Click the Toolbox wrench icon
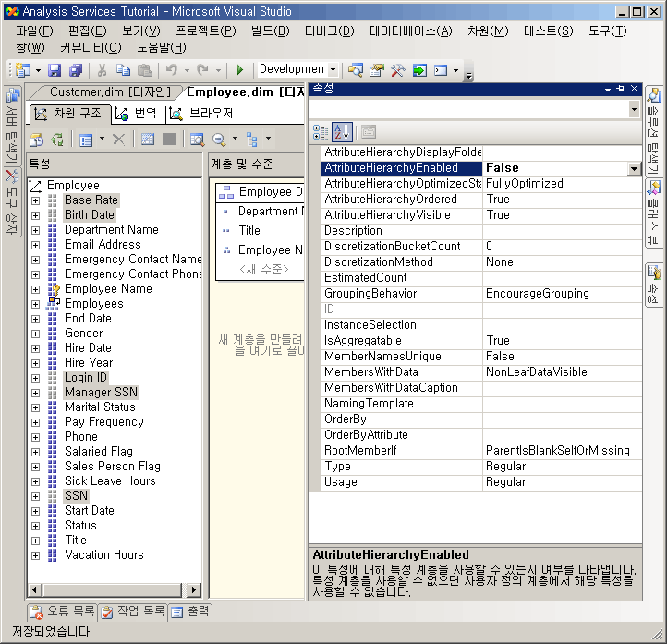The height and width of the screenshot is (644, 667). [x=398, y=70]
